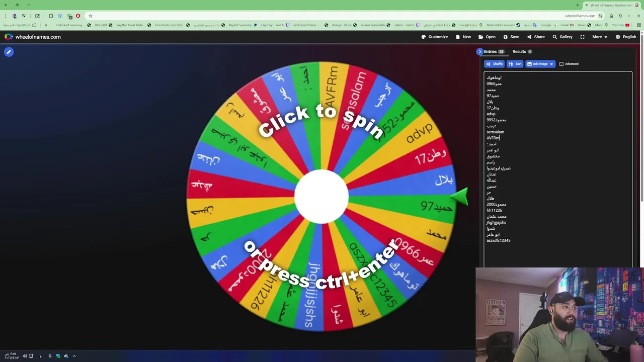Sort the entries alphabetically
Viewport: 644px width, 362px height.
[515, 64]
